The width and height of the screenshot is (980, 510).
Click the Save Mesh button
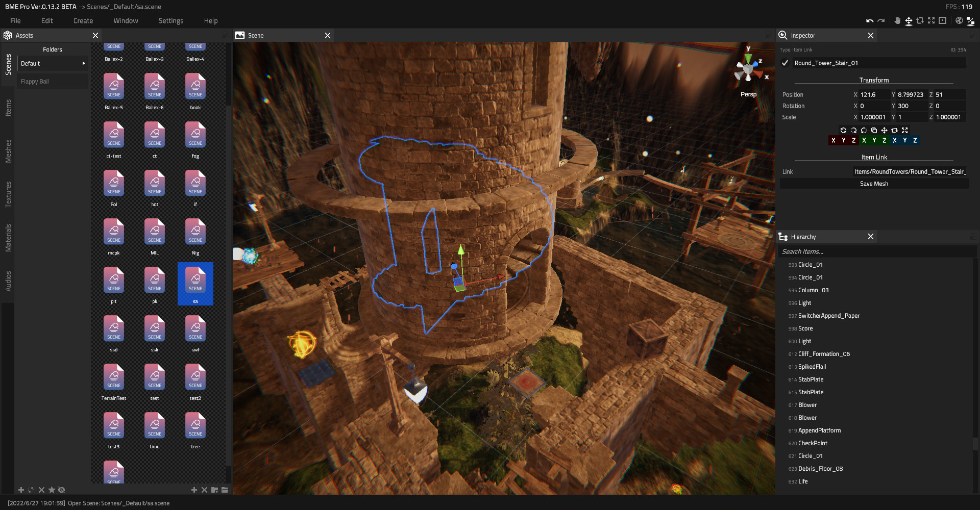pyautogui.click(x=874, y=184)
